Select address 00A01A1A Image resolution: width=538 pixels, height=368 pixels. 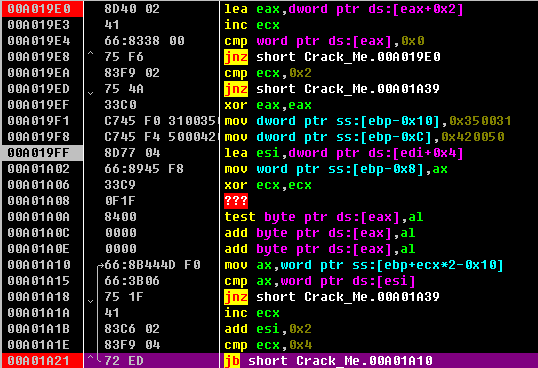[x=39, y=313]
